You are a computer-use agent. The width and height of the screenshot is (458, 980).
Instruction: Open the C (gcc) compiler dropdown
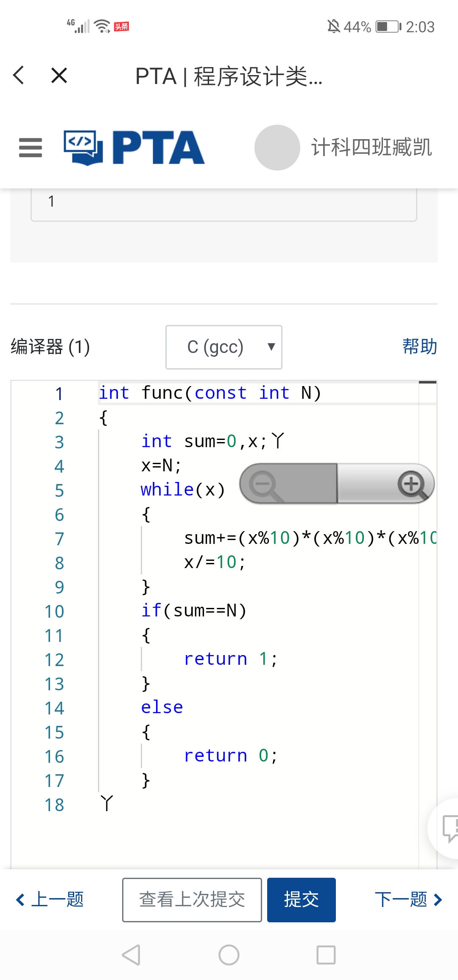click(224, 347)
